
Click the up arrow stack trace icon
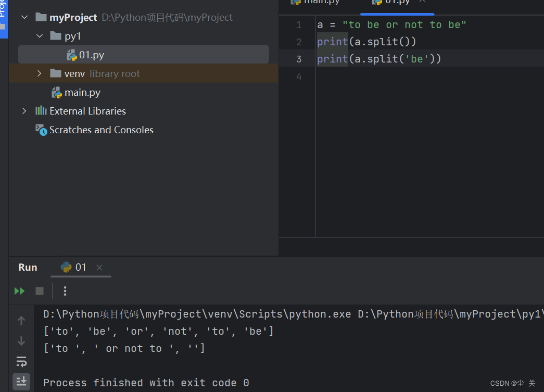tap(21, 321)
